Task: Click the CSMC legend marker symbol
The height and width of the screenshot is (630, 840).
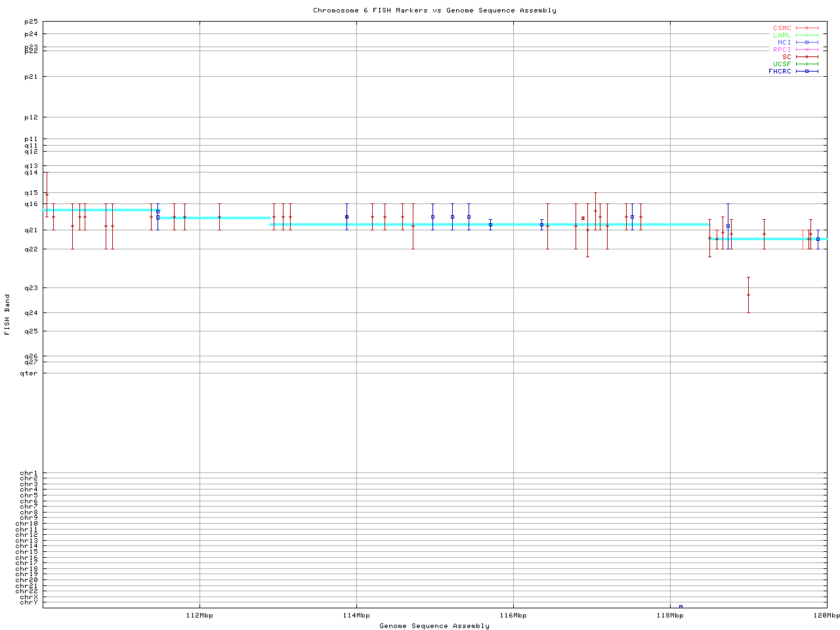Action: [807, 28]
